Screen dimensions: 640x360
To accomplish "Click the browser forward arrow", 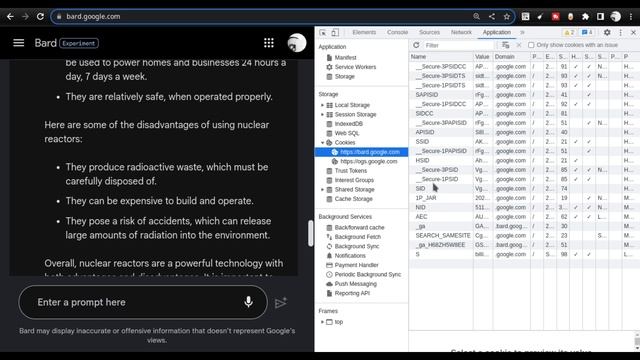I will click(25, 16).
